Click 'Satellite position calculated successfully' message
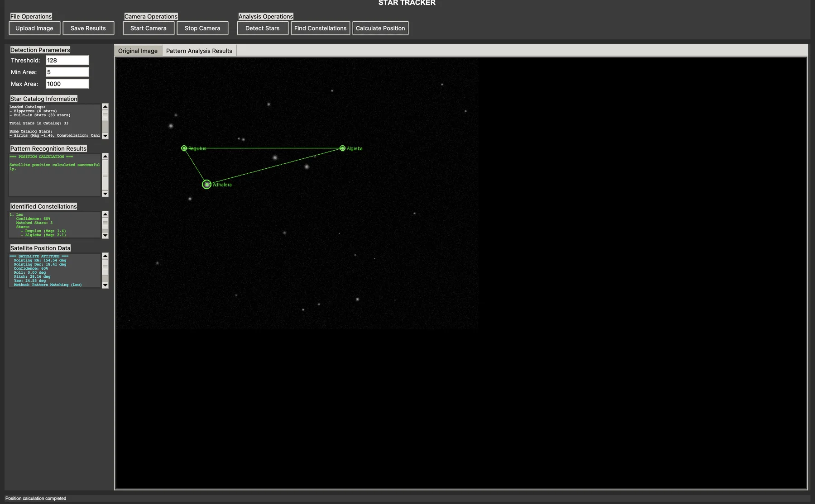Image resolution: width=815 pixels, height=504 pixels. [55, 166]
